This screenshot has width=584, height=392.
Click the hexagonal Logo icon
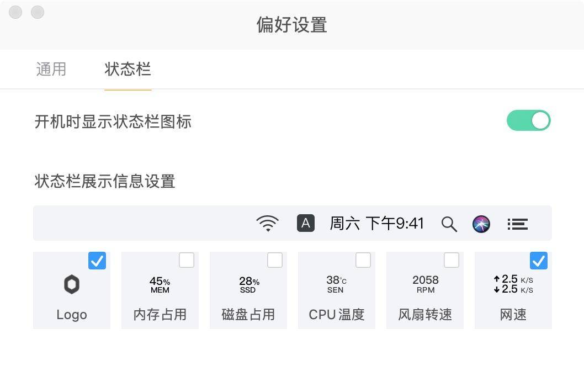[x=71, y=284]
